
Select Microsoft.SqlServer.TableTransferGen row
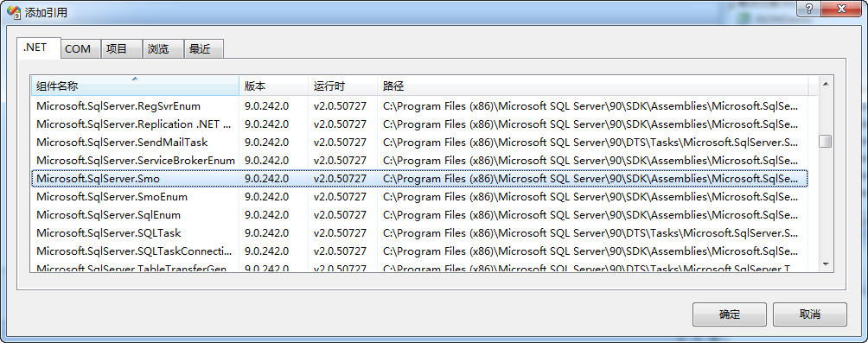tap(419, 268)
